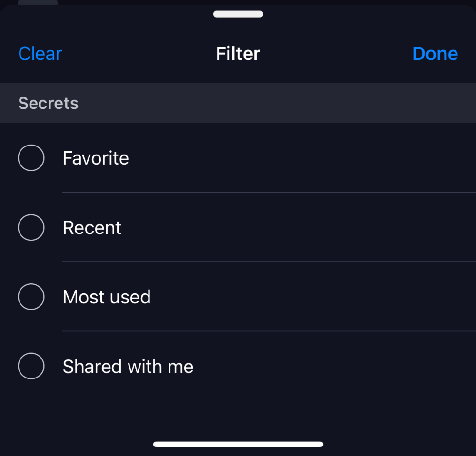Viewport: 476px width, 456px height.
Task: Click the Favorite filter label
Action: click(96, 158)
